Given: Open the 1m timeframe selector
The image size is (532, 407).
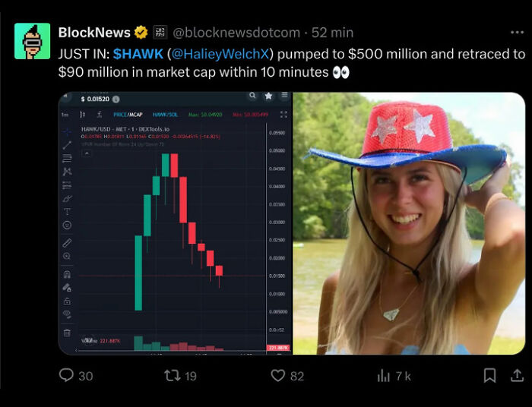Looking at the screenshot, I should coord(65,114).
